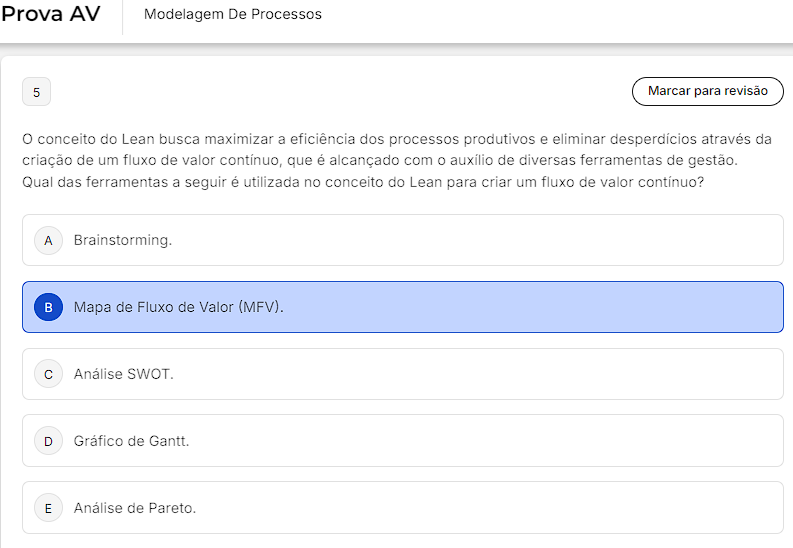Select the letter E circle icon
The image size is (793, 548).
48,508
